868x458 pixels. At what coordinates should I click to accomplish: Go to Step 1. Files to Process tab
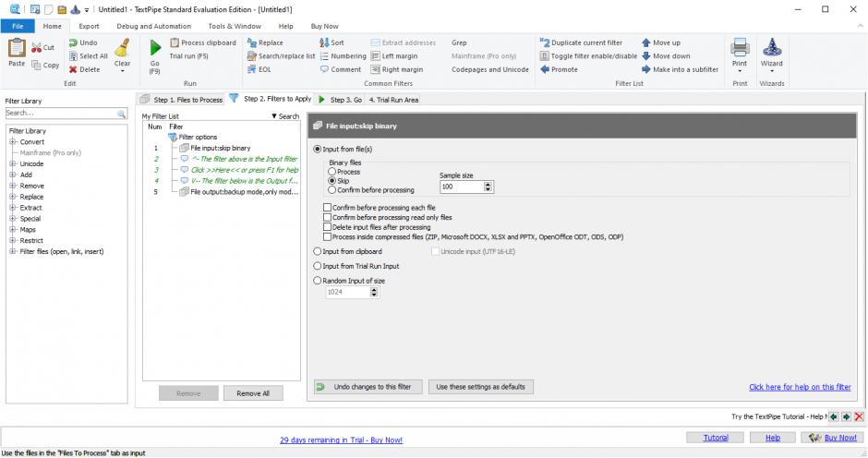point(182,100)
